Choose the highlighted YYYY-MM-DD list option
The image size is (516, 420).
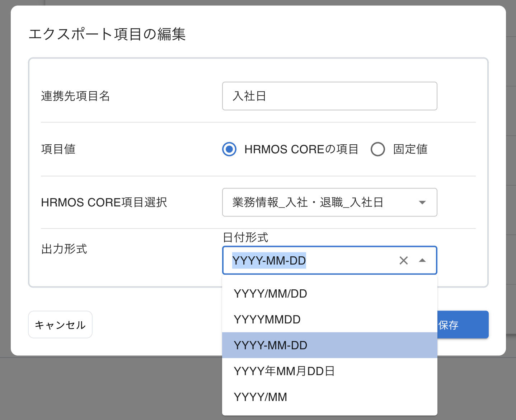271,345
